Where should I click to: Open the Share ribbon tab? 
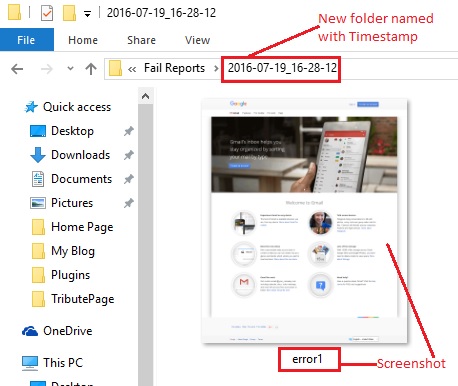click(141, 40)
